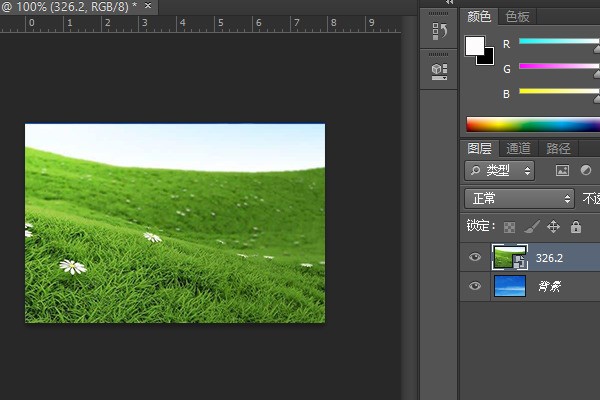Toggle lock position move icon

(553, 227)
